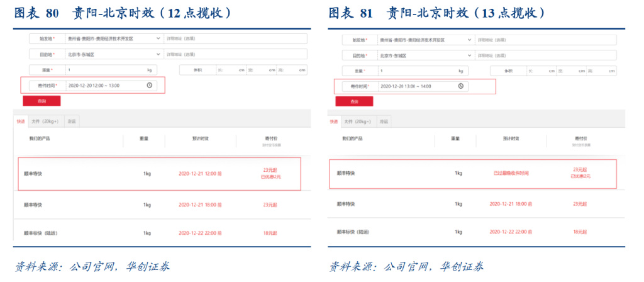Click source line 公司官网, 华创证券 under 图表 80
This screenshot has width=644, height=282.
click(x=92, y=267)
